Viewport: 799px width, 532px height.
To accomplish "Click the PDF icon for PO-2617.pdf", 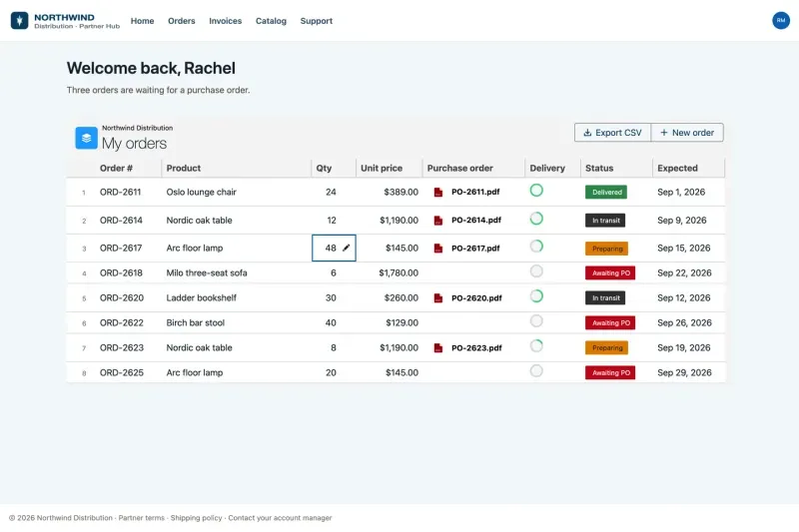I will (x=437, y=248).
